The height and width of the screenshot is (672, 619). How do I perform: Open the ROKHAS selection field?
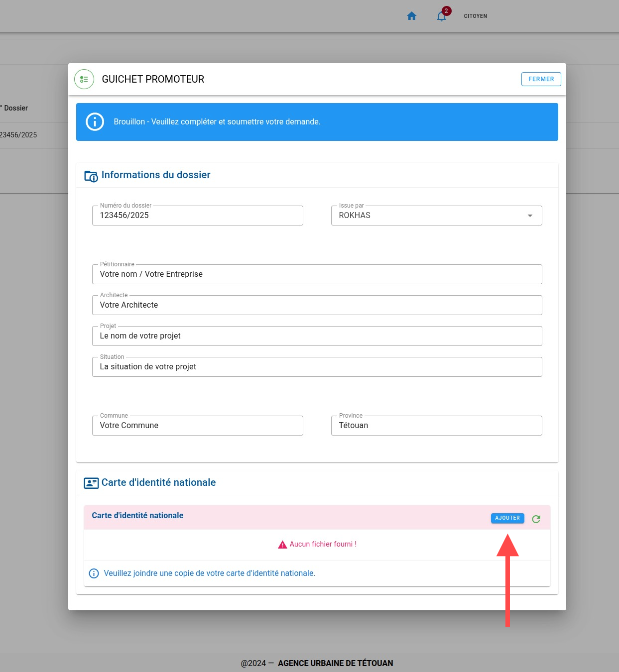click(428, 216)
